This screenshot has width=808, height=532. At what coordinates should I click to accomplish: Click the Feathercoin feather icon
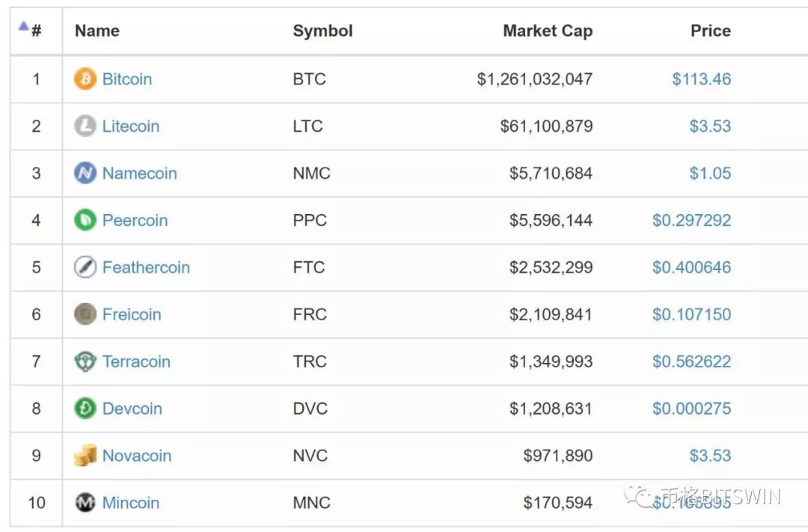[85, 267]
